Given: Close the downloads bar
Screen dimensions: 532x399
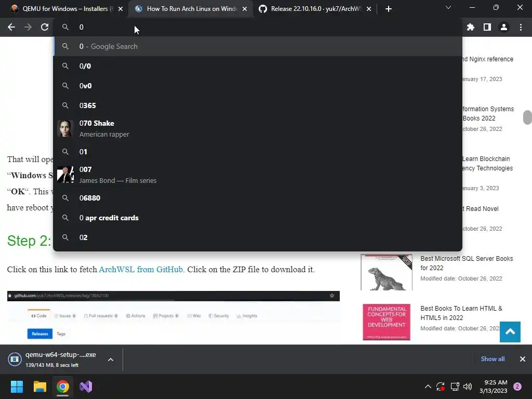Looking at the screenshot, I should (523, 359).
